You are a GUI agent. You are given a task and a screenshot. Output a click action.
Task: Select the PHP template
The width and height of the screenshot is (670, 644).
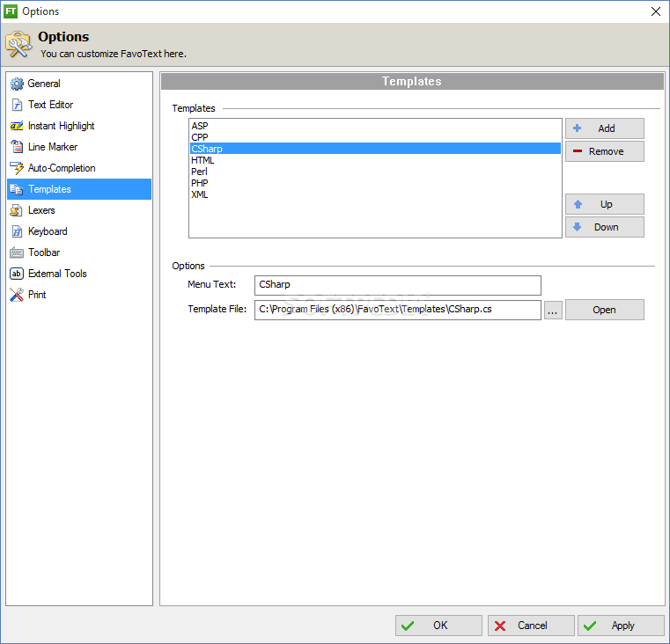pos(375,183)
